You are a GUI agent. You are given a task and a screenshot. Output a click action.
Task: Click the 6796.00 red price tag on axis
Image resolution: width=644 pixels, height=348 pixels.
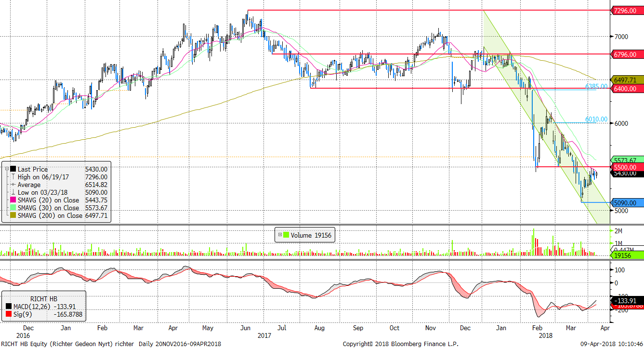click(x=626, y=54)
